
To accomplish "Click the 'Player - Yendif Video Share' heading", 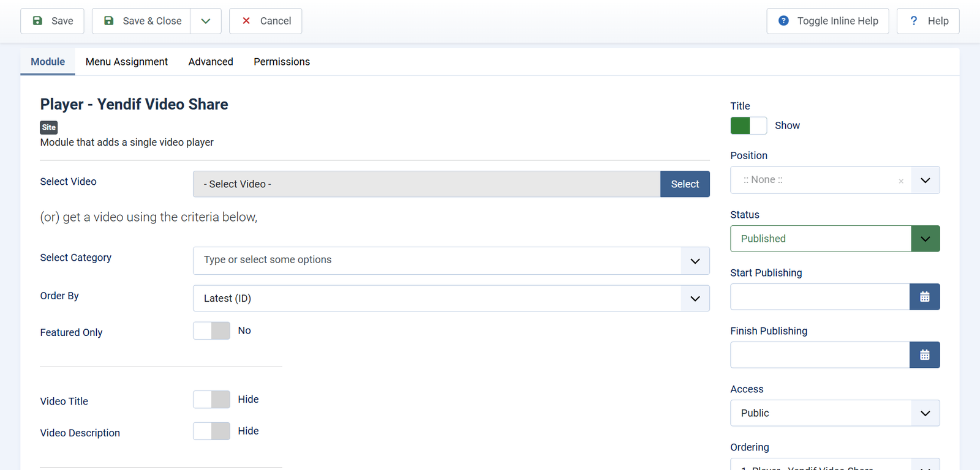I will (134, 105).
